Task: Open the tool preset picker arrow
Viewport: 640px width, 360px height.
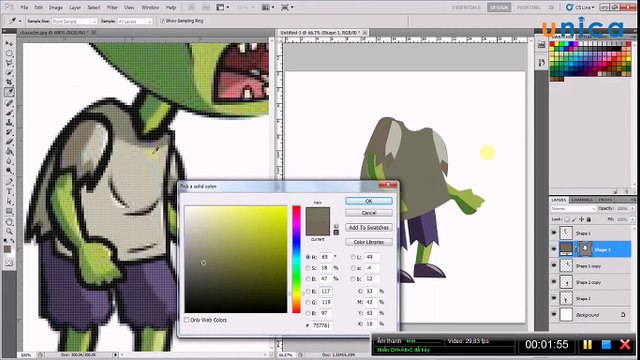Action: [20, 21]
